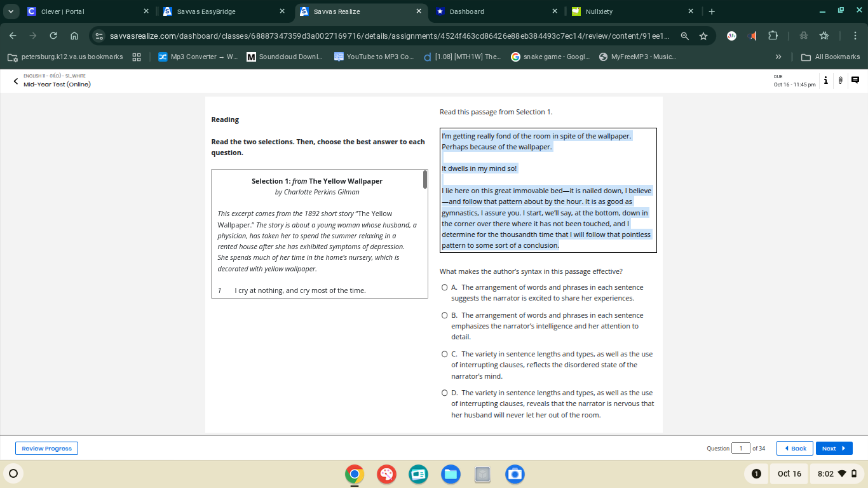Open the comments speech-bubble icon
Viewport: 868px width, 488px height.
[855, 80]
